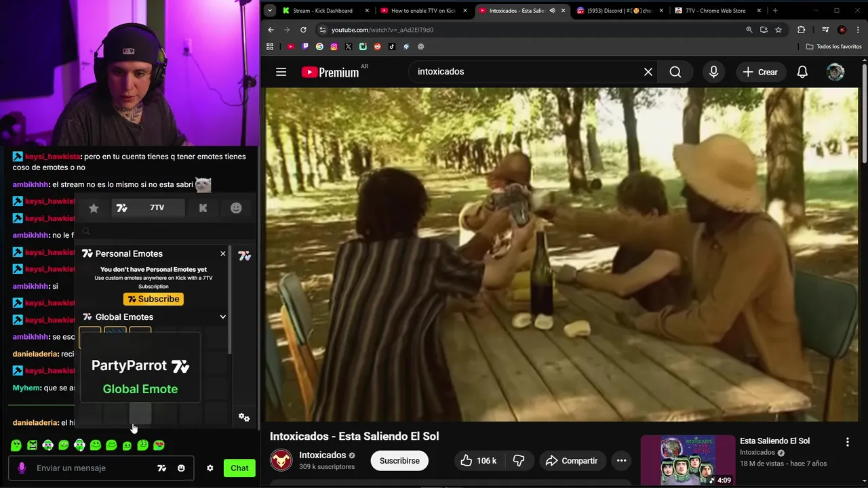Open the Intoxicados channel name link

point(323,455)
